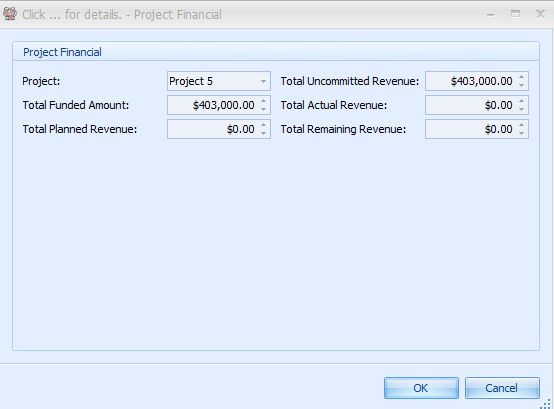Click the Total Actual Revenue: label

[x=334, y=105]
